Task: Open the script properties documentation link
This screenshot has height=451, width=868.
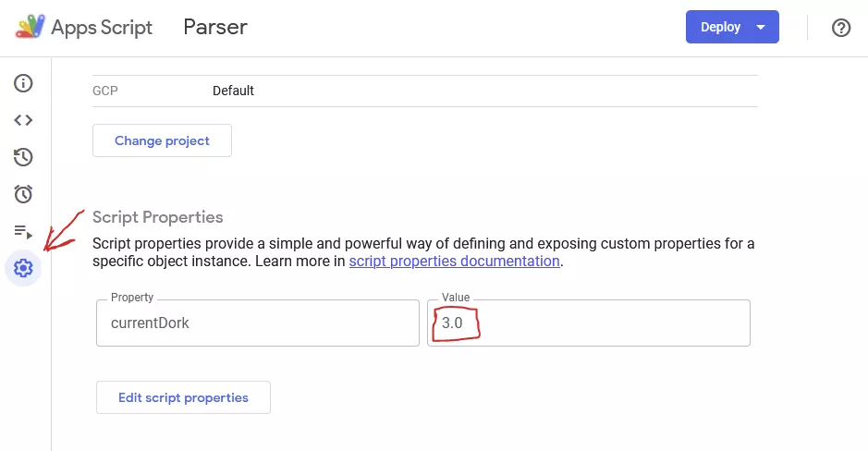Action: point(454,262)
